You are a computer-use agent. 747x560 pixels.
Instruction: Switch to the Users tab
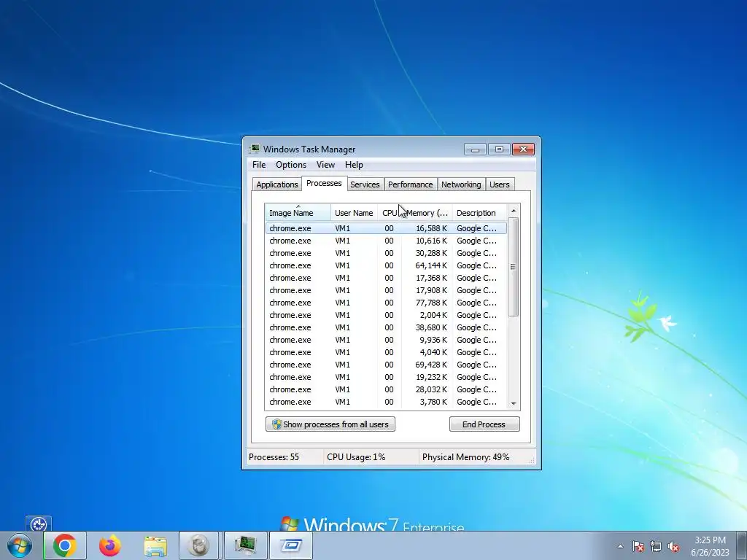(x=499, y=184)
